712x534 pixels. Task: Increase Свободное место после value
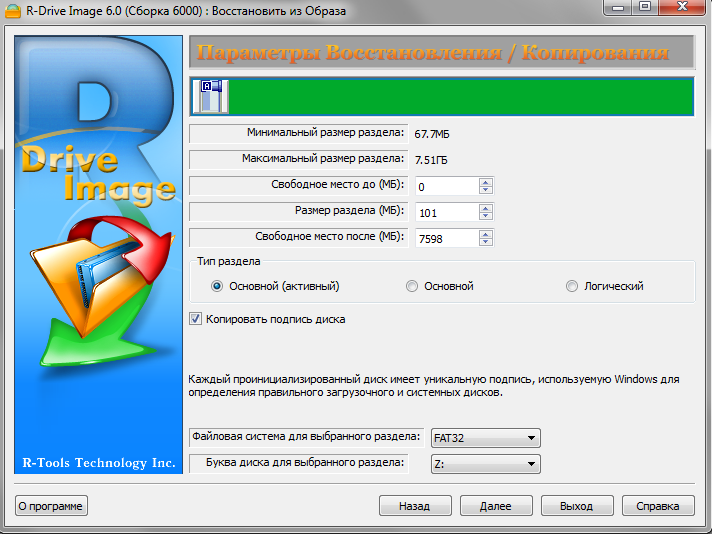[x=486, y=234]
